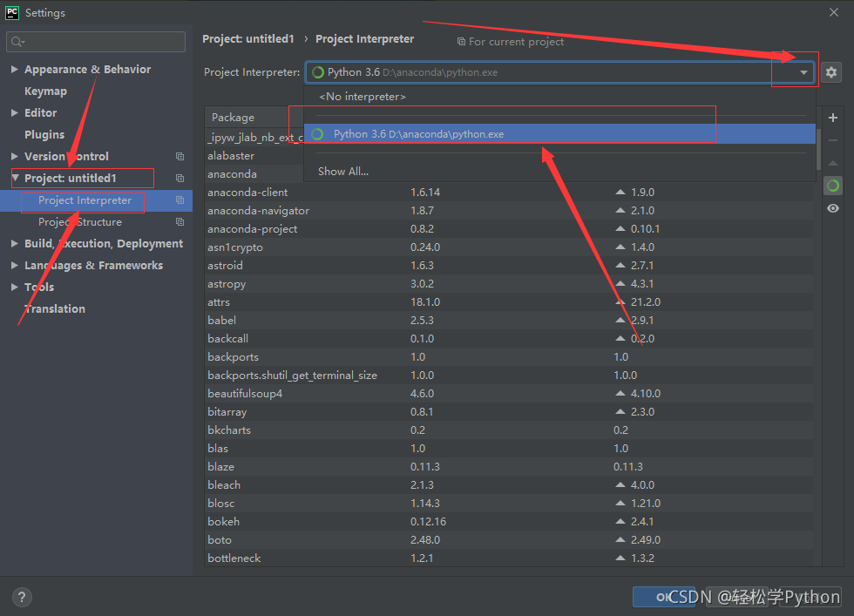
Task: Expand the Version Control section
Action: click(x=15, y=156)
